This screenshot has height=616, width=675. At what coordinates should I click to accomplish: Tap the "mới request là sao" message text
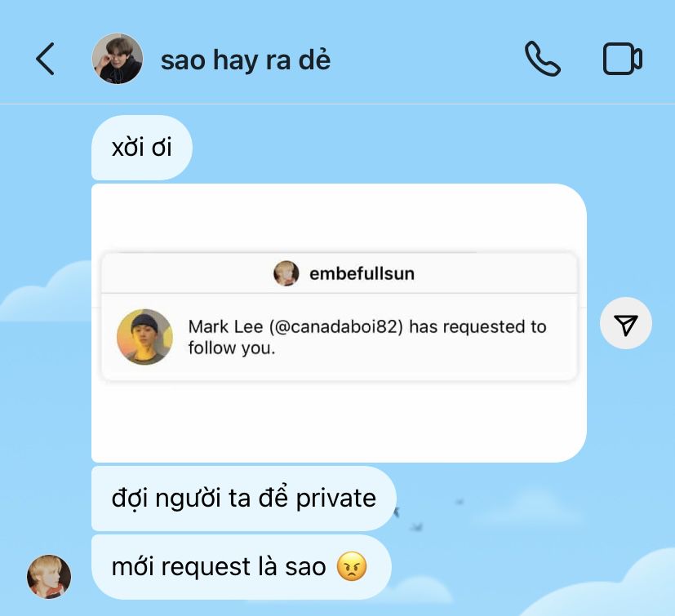(x=219, y=566)
